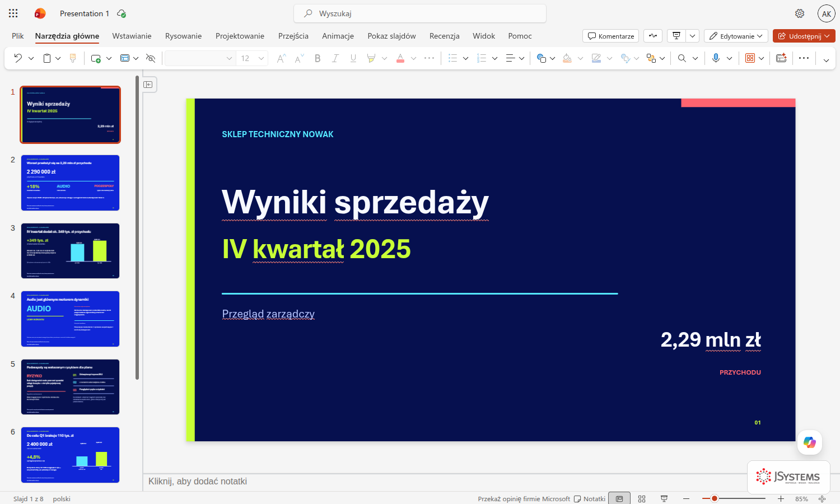Viewport: 840px width, 504px height.
Task: Insert a new slide with the New Slide icon
Action: (96, 58)
